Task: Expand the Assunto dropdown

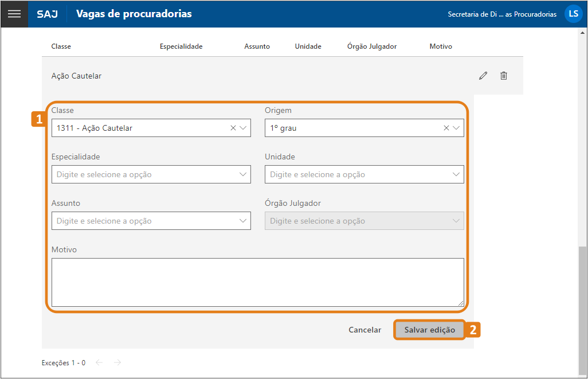Action: point(243,220)
